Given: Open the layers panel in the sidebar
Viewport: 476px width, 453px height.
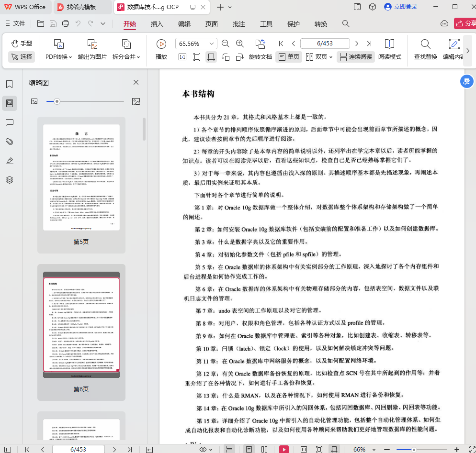Looking at the screenshot, I should tap(10, 180).
